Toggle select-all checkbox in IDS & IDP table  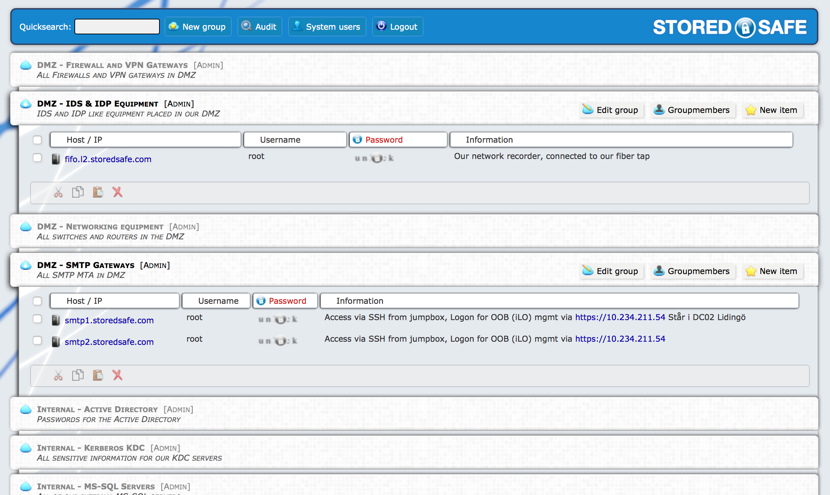[x=37, y=140]
